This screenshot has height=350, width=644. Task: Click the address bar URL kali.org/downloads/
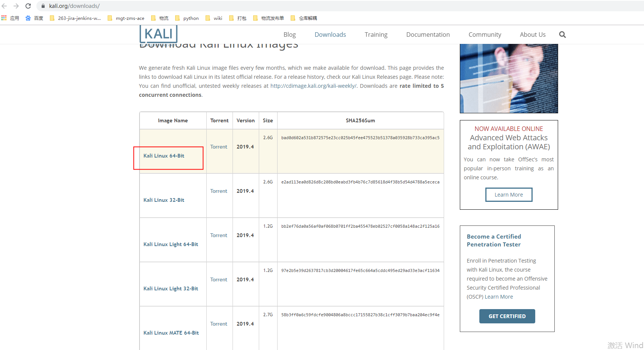pyautogui.click(x=74, y=6)
